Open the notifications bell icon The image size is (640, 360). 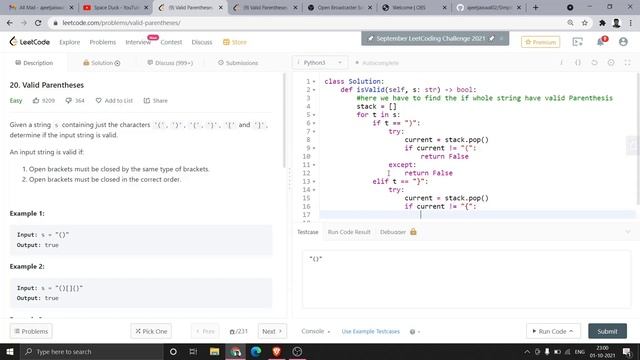click(601, 42)
